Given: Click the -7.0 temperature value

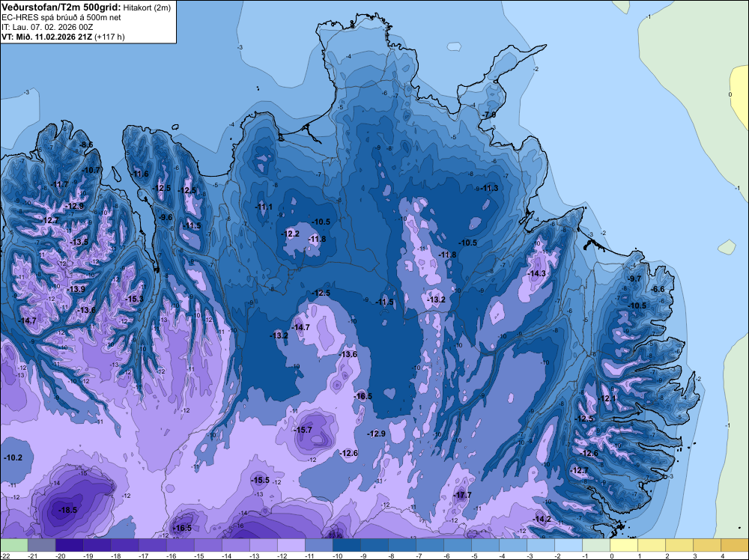Looking at the screenshot, I should (488, 115).
